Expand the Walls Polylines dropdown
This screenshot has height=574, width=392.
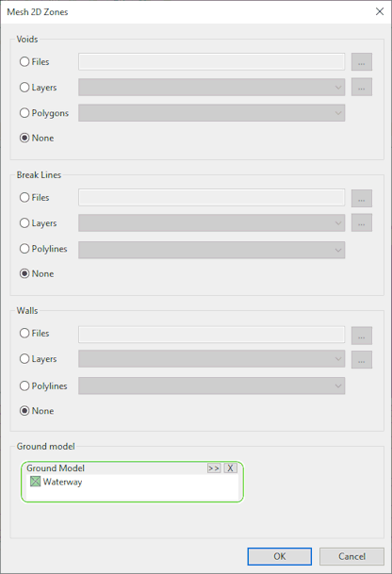pos(212,385)
